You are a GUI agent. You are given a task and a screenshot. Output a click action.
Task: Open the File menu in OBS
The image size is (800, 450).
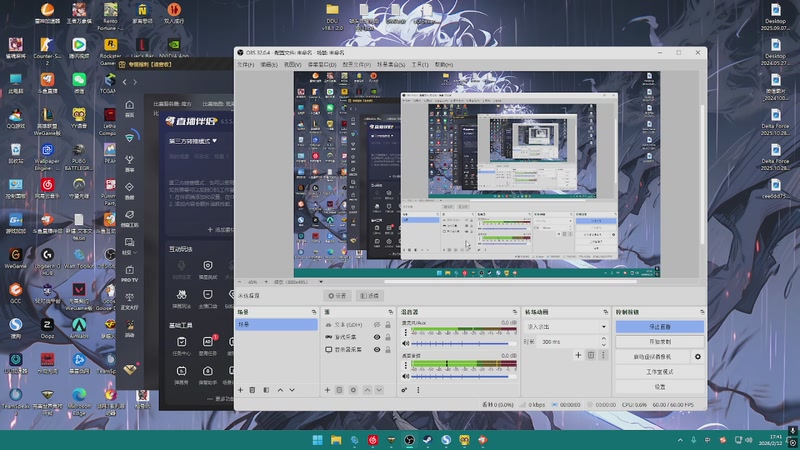[245, 65]
